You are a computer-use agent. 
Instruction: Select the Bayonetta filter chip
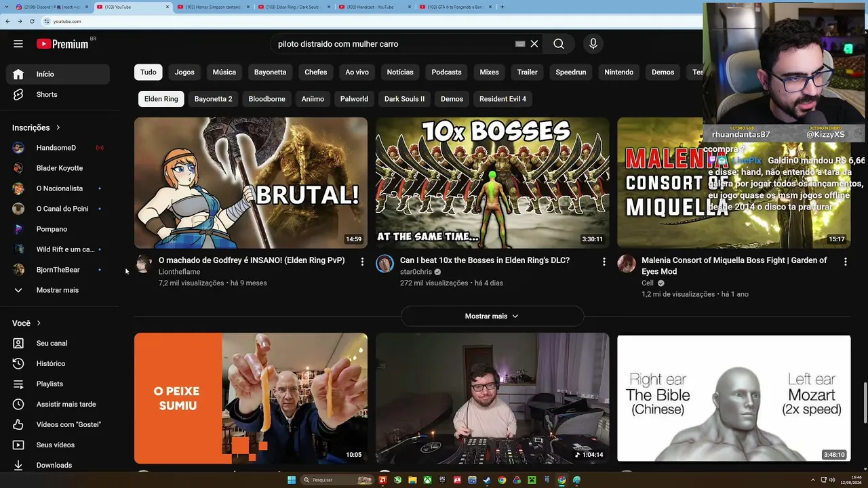click(271, 73)
